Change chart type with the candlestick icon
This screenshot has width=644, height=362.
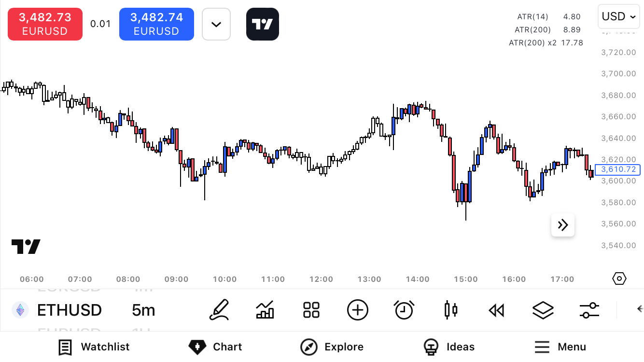(450, 309)
